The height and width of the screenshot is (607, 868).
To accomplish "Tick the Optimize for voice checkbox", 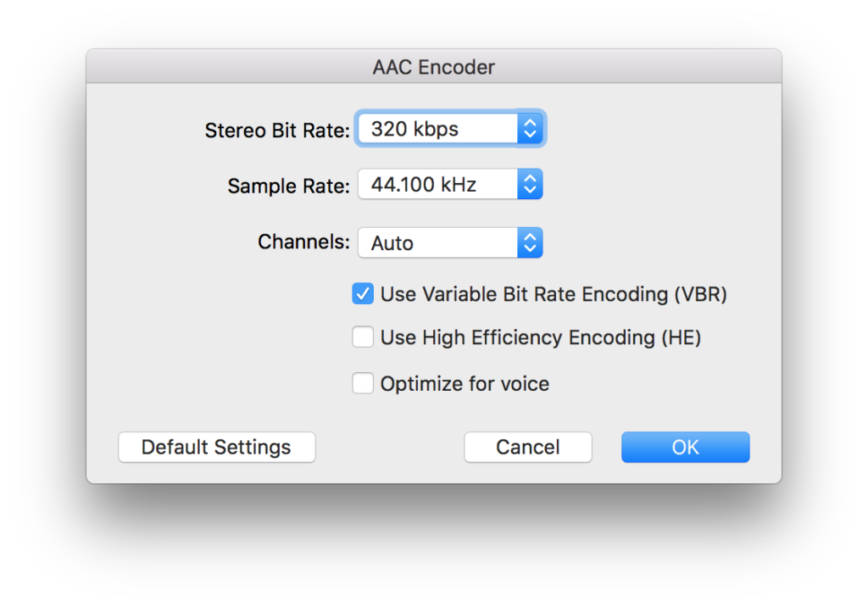I will click(x=363, y=382).
